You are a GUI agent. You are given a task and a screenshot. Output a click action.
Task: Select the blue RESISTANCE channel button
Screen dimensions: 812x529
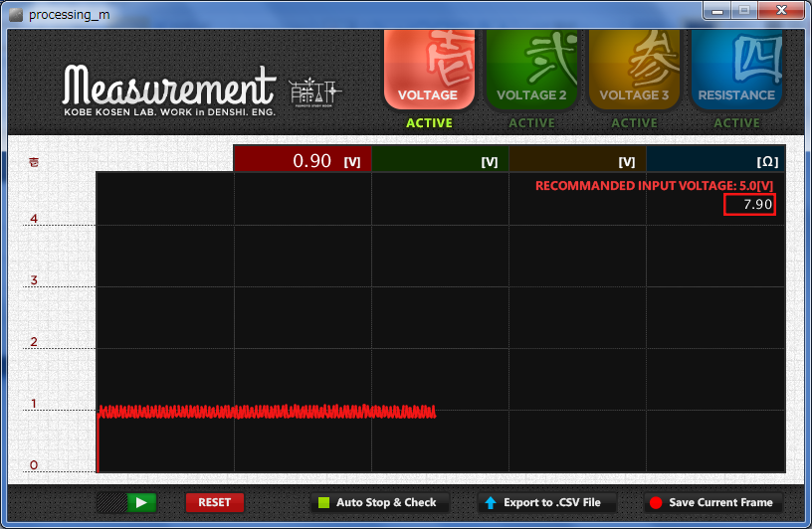click(x=736, y=69)
